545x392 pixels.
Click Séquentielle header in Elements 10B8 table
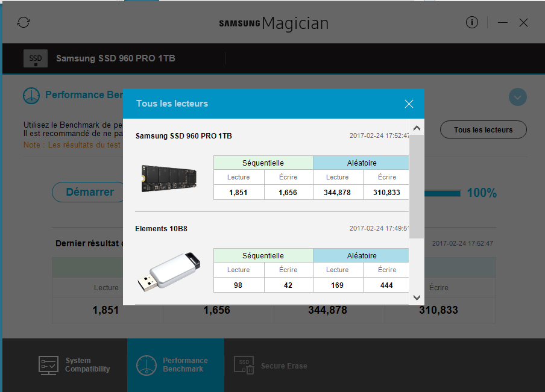tap(263, 255)
